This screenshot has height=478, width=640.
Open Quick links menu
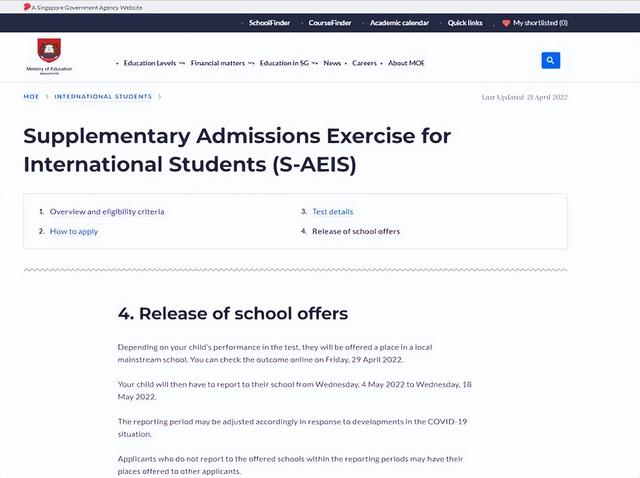(465, 23)
